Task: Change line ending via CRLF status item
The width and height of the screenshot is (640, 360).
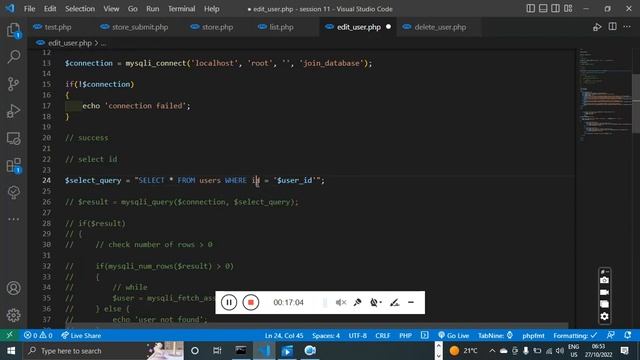Action: click(x=382, y=335)
